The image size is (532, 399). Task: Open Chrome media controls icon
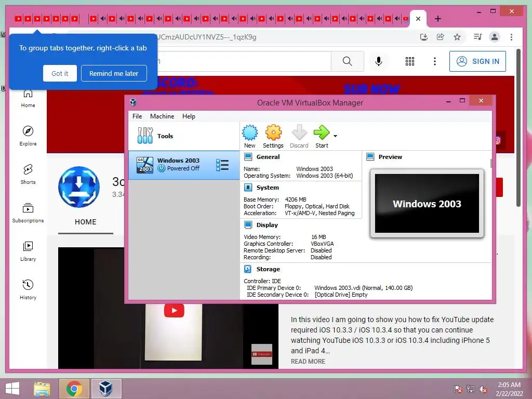pyautogui.click(x=477, y=37)
